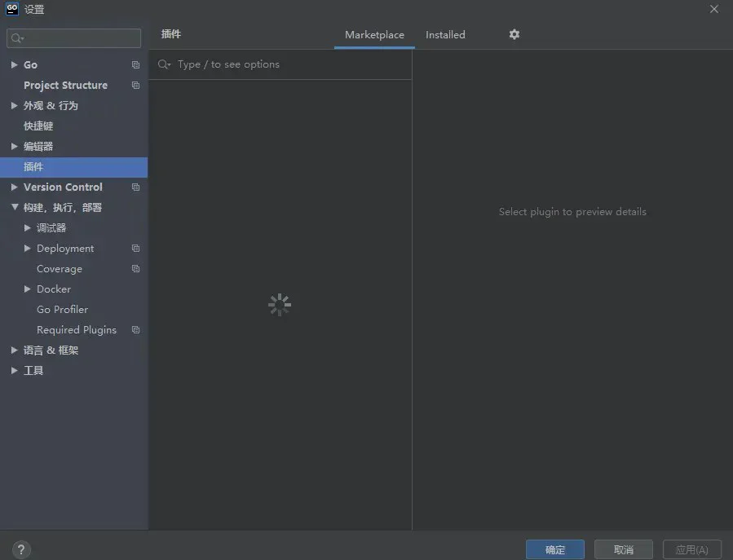
Task: Expand the Version Control node
Action: coord(15,187)
